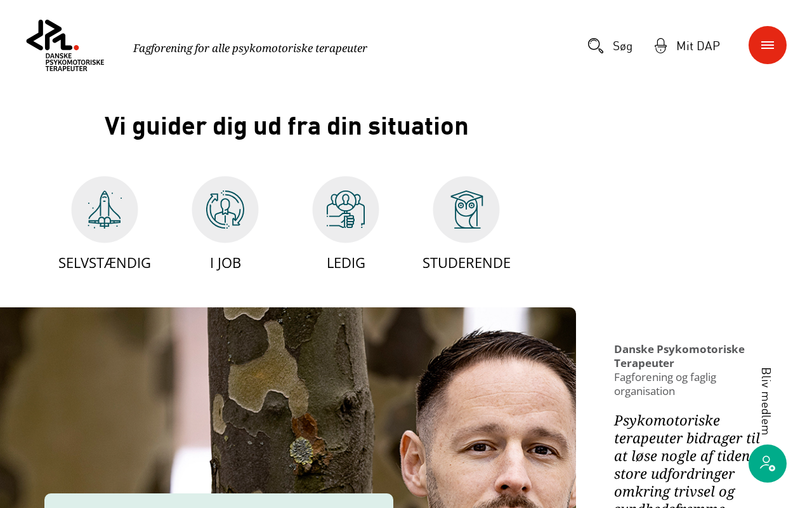The height and width of the screenshot is (508, 812).
Task: Click the green add-member round button
Action: tap(768, 464)
